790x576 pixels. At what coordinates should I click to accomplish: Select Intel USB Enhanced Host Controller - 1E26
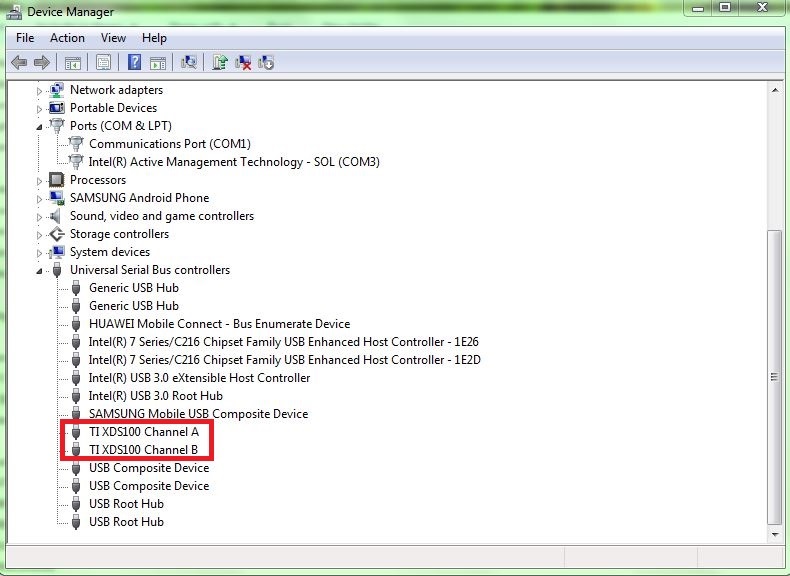click(284, 342)
